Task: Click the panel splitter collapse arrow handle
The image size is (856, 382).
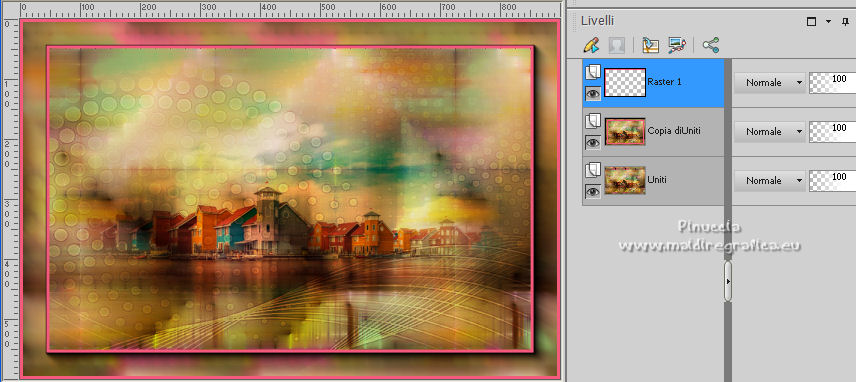Action: pyautogui.click(x=728, y=281)
